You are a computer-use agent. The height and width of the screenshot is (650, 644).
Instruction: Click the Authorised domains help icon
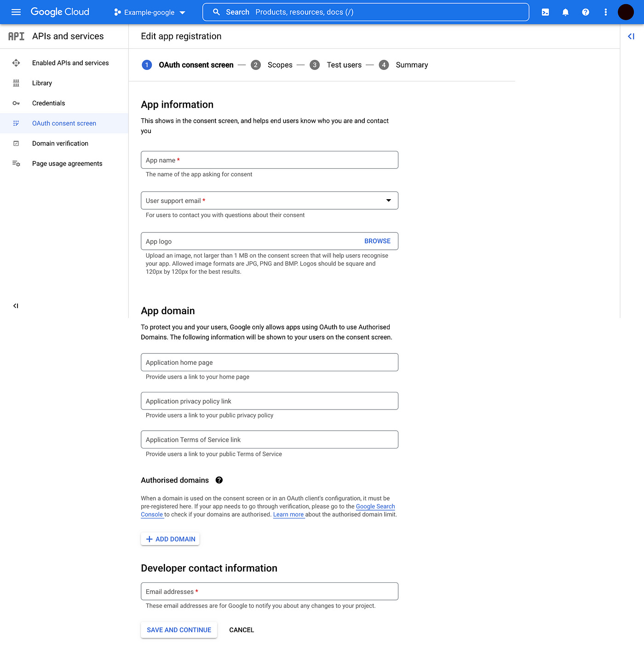point(219,480)
